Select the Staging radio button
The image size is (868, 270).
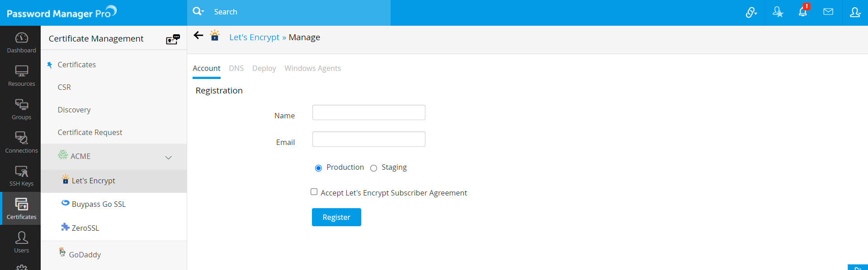[373, 168]
